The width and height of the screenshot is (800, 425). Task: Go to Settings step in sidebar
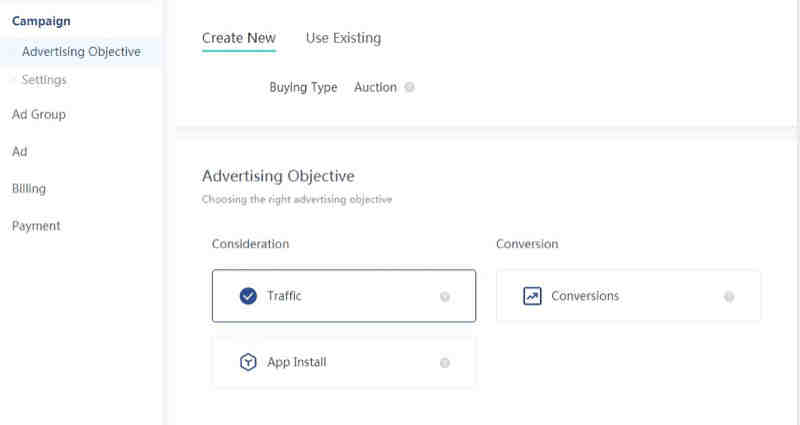[x=44, y=80]
